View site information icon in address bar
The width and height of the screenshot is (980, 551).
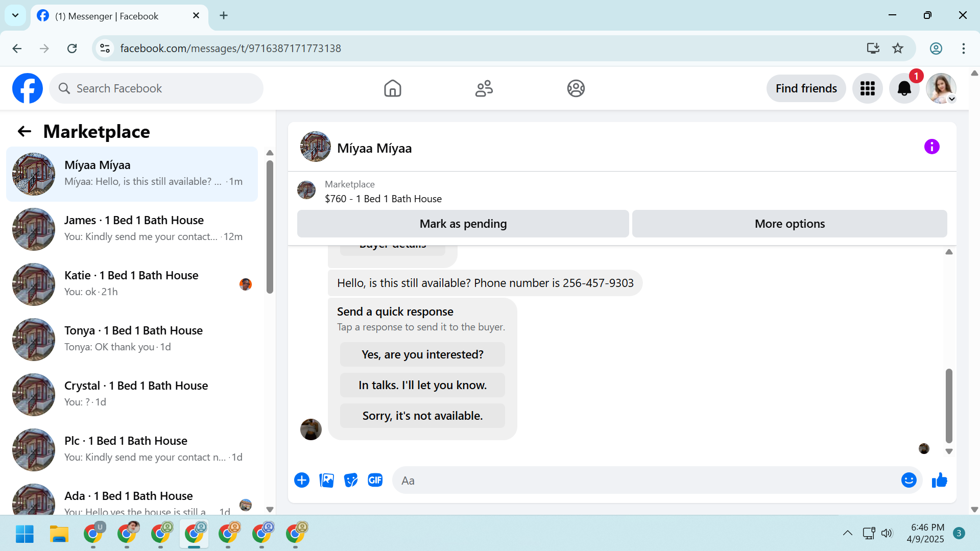click(x=105, y=49)
